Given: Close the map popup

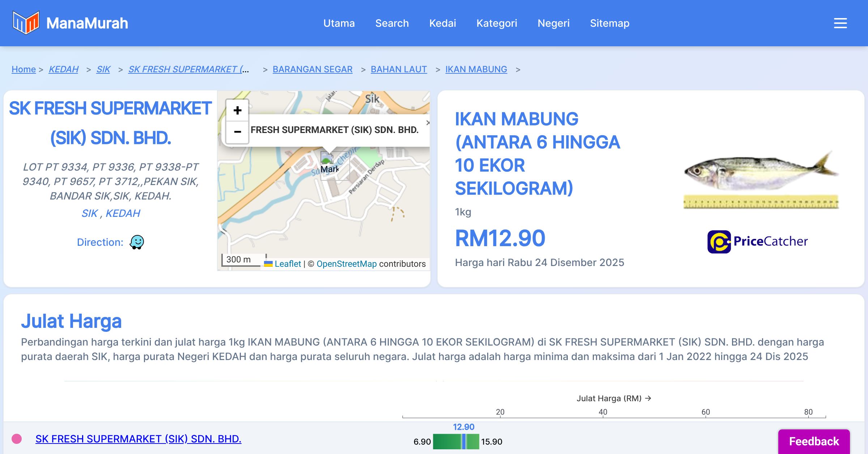Looking at the screenshot, I should 427,123.
